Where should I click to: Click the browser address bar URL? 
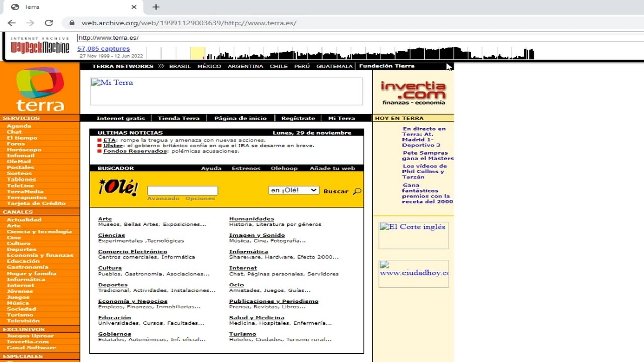tap(189, 23)
